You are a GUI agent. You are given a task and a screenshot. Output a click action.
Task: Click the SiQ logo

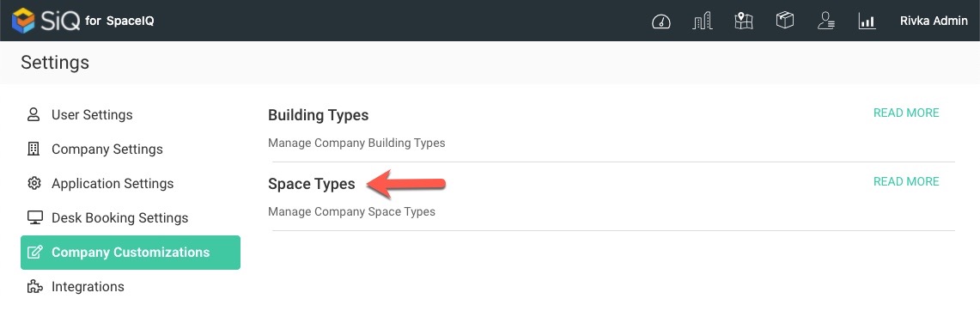[x=46, y=21]
